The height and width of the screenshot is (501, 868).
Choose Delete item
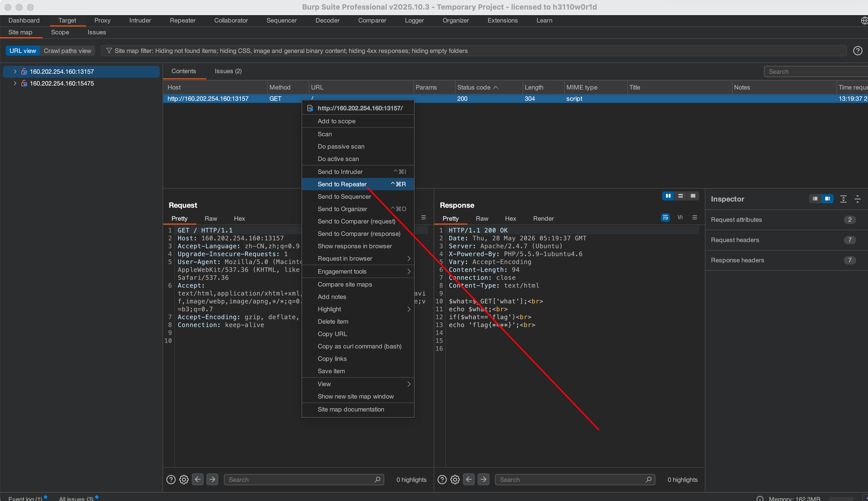click(358, 321)
